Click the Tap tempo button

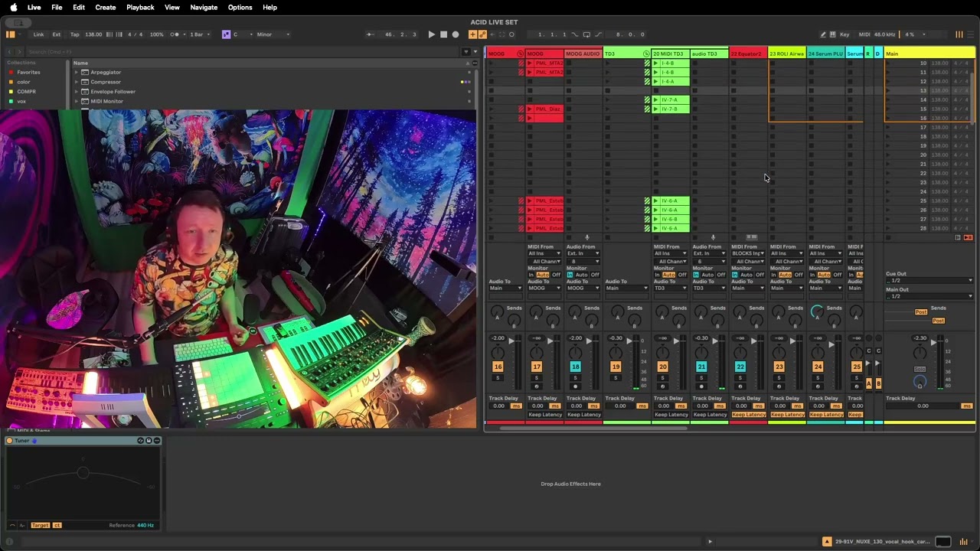point(74,34)
